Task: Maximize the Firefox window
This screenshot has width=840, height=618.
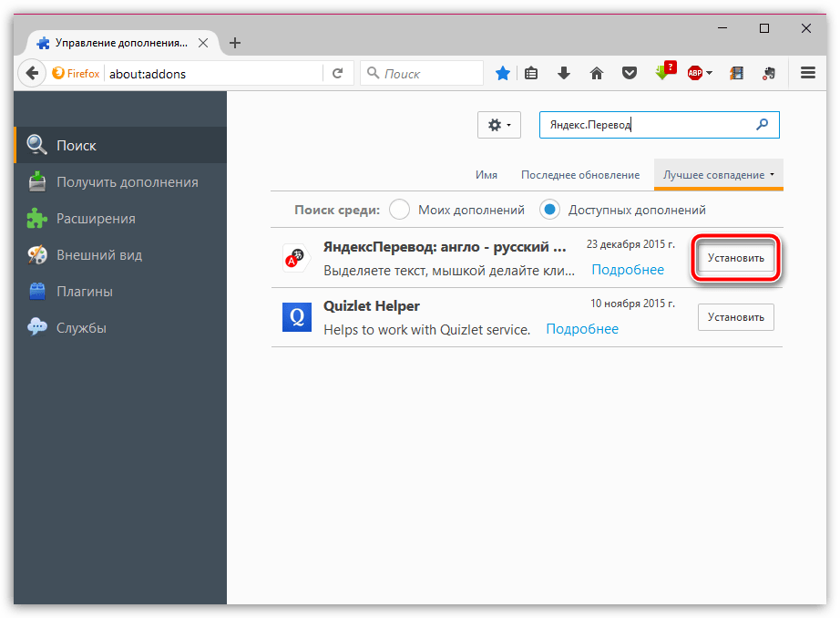Action: click(764, 28)
